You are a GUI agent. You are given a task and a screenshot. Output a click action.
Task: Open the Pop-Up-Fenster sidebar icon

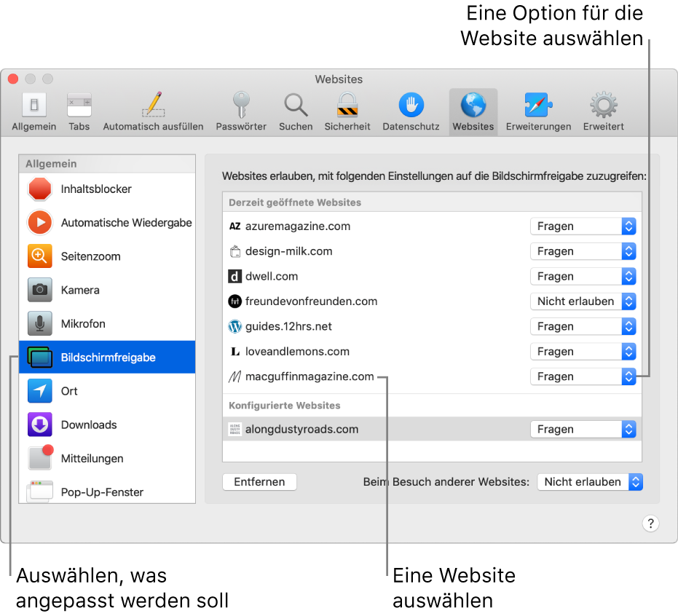pyautogui.click(x=40, y=491)
